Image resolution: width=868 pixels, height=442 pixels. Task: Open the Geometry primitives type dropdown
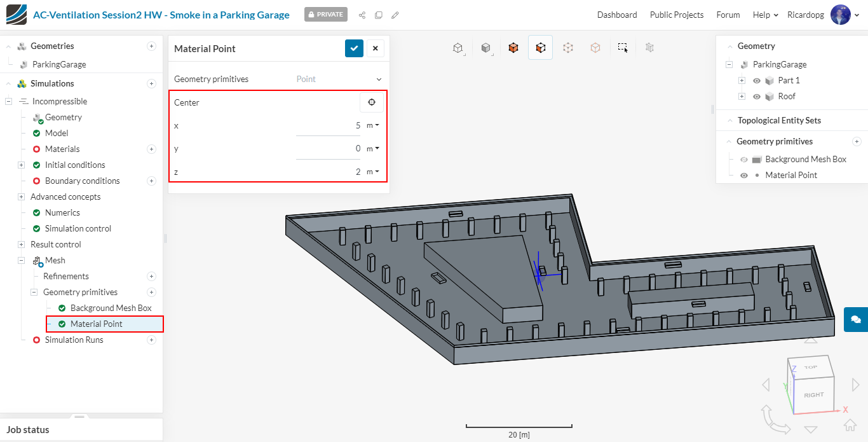(379, 79)
